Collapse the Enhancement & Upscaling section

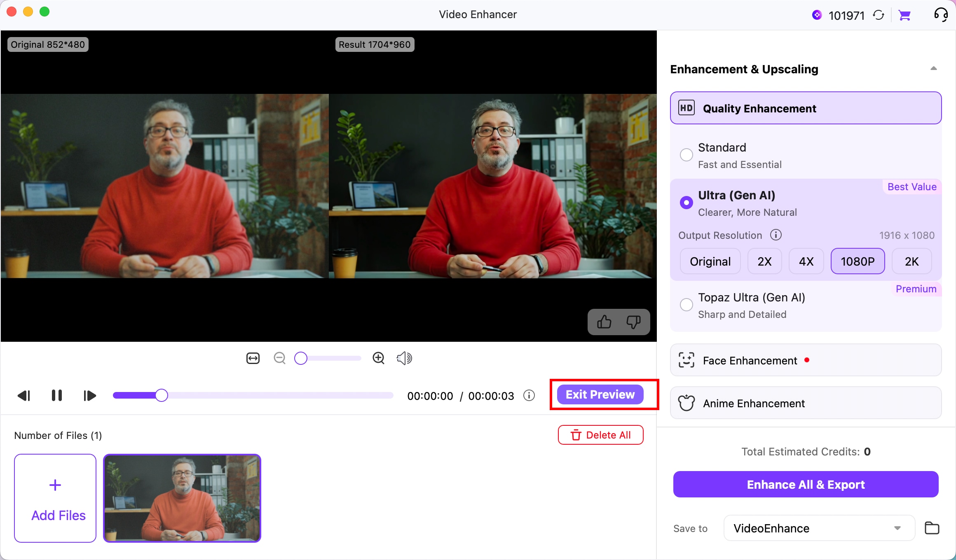(934, 69)
